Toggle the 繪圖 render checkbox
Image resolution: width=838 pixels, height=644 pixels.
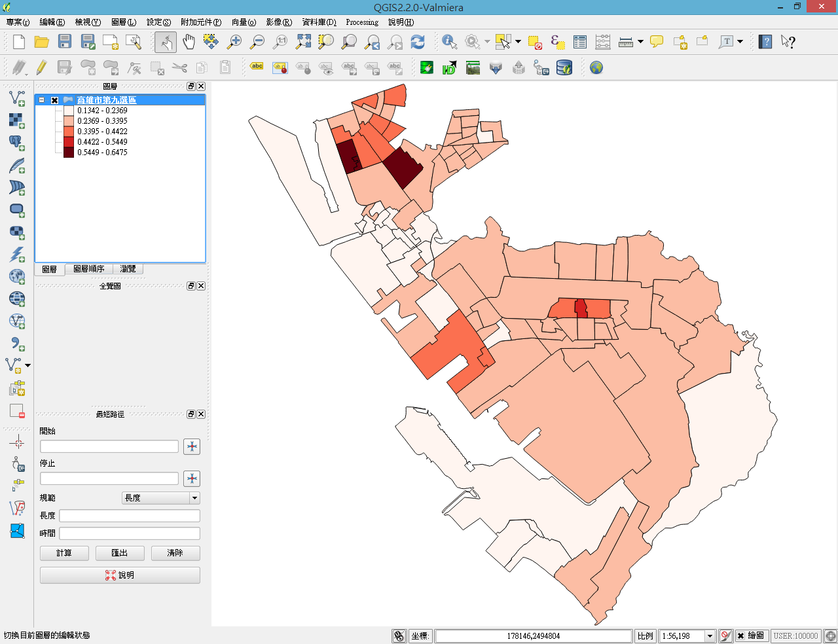click(x=740, y=635)
